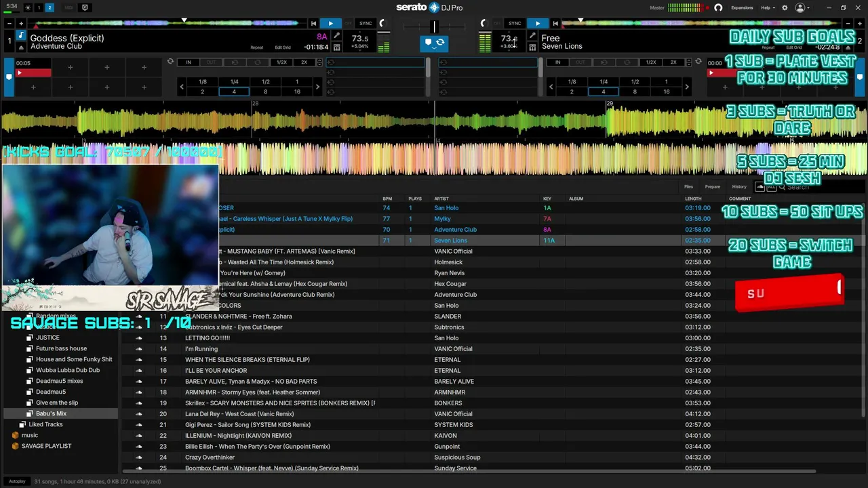This screenshot has width=868, height=488.
Task: Open Serato settings gear
Action: point(785,7)
